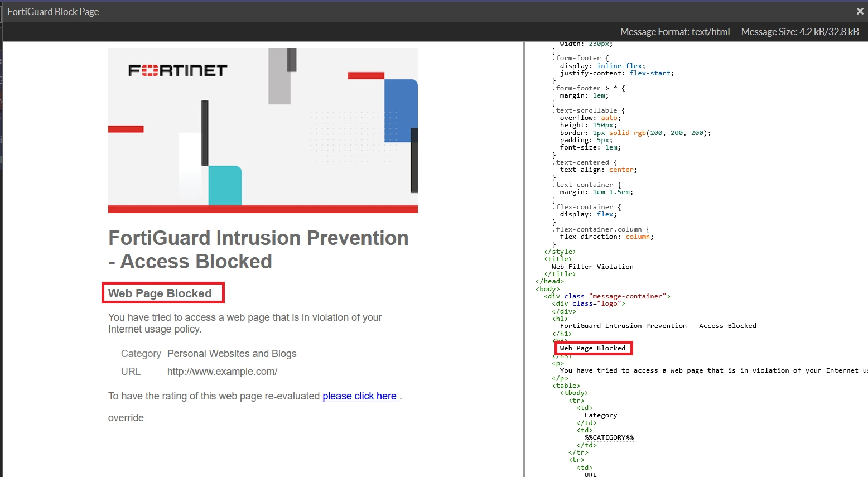The height and width of the screenshot is (477, 868).
Task: Select the 'FortiGuard Intrusion Prevention - Access Blocked' heading
Action: tap(258, 249)
